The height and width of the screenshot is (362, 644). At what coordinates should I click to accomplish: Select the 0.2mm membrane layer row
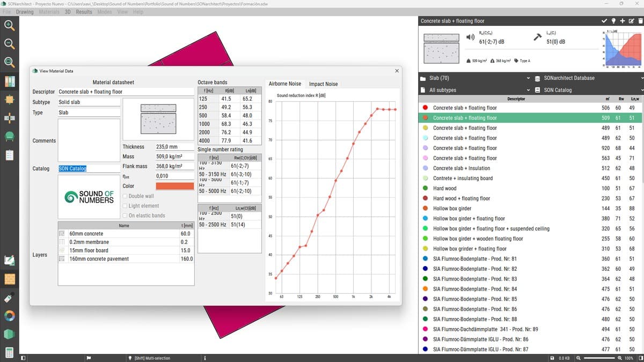tap(126, 242)
